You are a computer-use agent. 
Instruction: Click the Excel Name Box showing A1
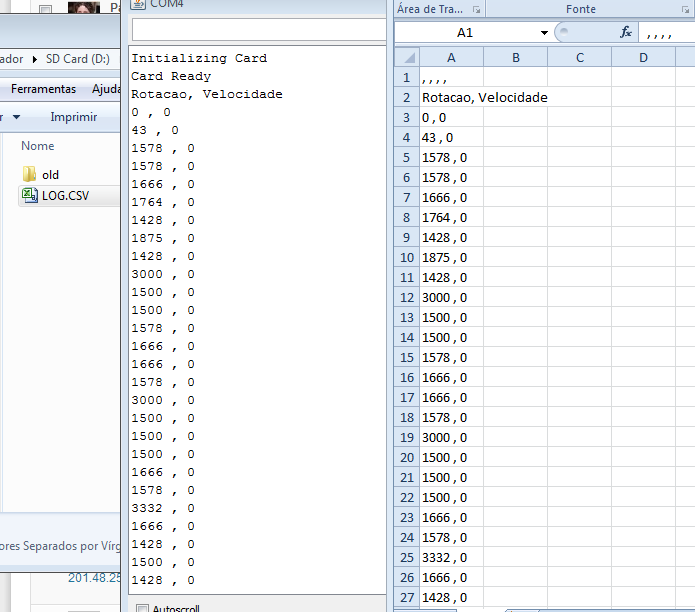(465, 33)
